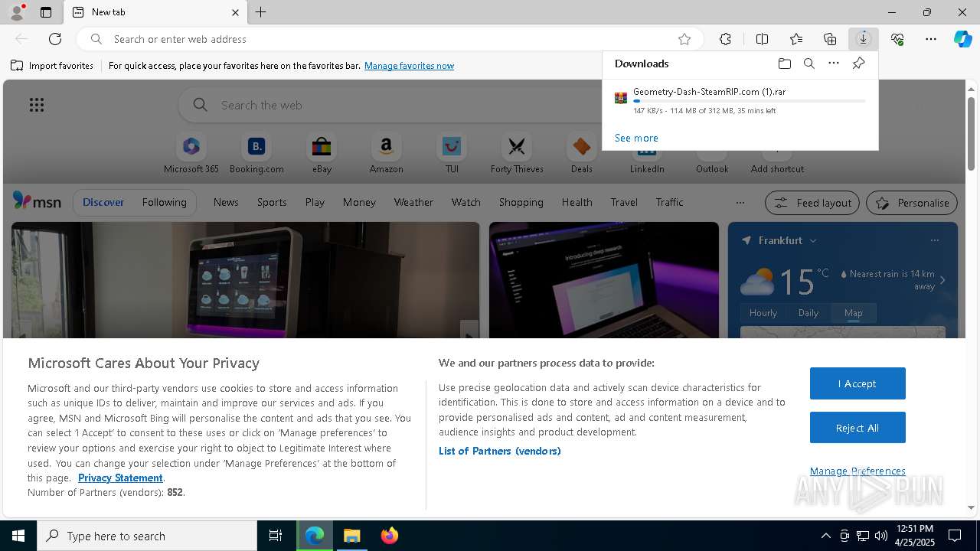Open Microsoft 365 shortcut
Viewport: 980px width, 551px height.
click(191, 154)
